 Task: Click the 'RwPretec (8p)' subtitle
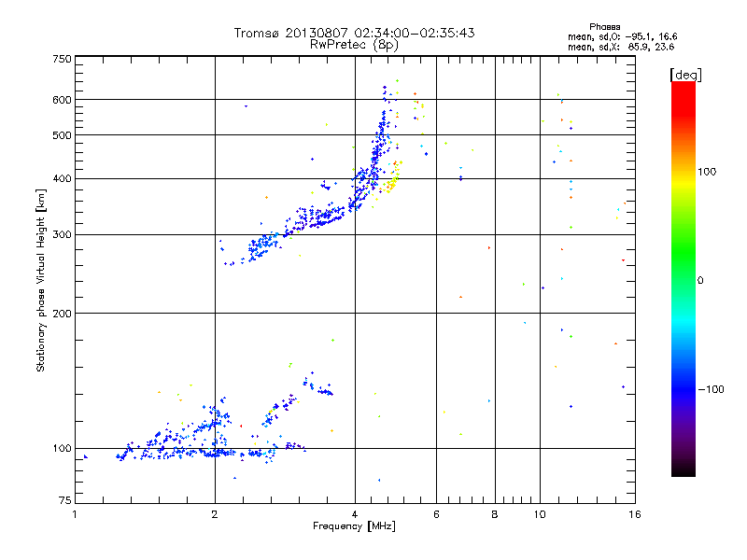point(354,45)
